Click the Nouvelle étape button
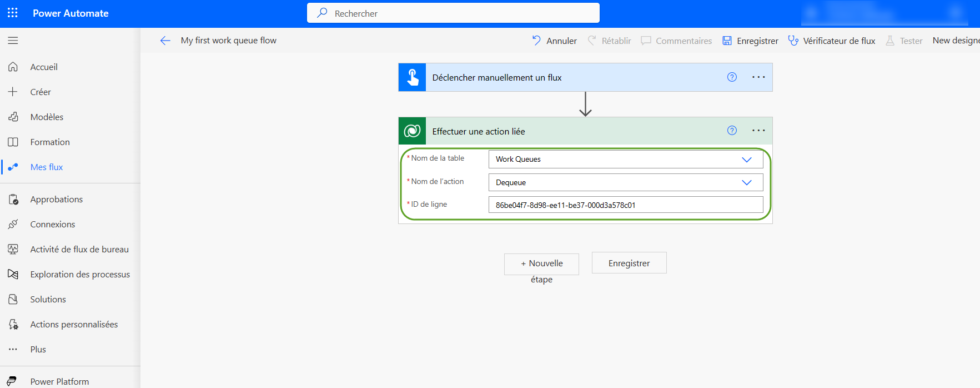The width and height of the screenshot is (980, 388). pyautogui.click(x=541, y=264)
